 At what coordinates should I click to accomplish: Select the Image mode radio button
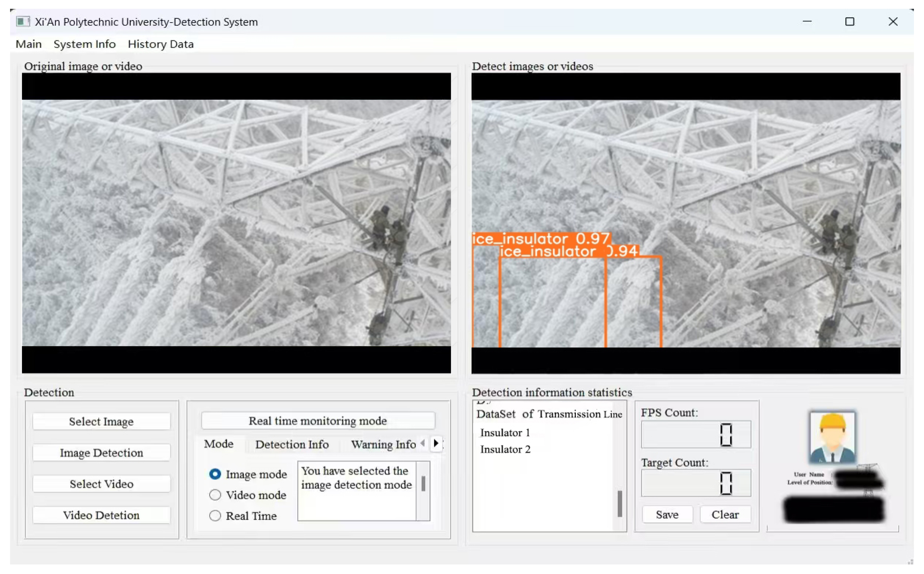click(215, 474)
